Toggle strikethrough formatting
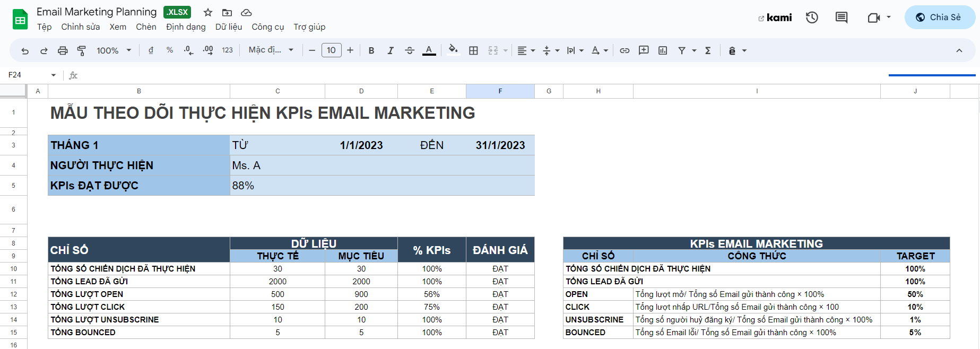Viewport: 980px width, 349px height. tap(410, 50)
